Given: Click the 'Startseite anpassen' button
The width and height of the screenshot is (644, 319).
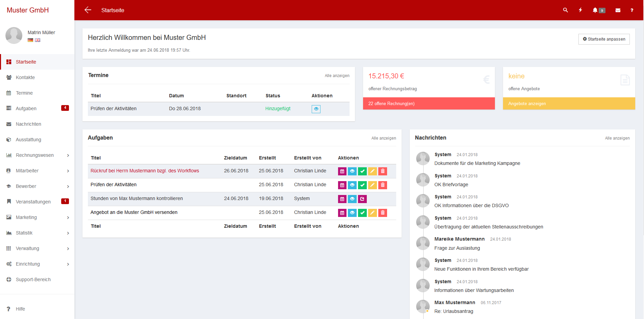Looking at the screenshot, I should tap(604, 39).
